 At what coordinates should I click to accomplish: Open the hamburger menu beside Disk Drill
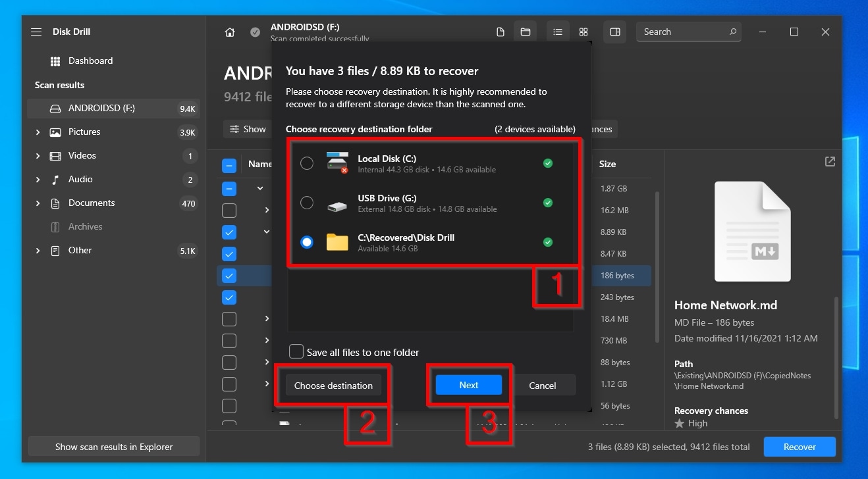coord(36,32)
